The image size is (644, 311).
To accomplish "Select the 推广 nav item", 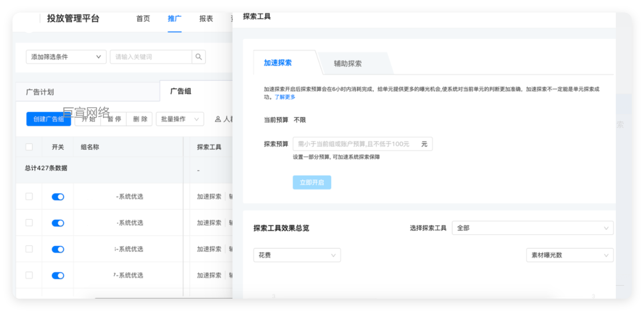I will (174, 19).
